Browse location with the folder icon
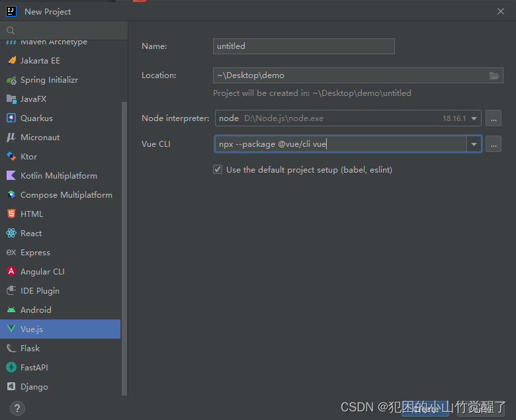Image resolution: width=516 pixels, height=420 pixels. [x=494, y=75]
